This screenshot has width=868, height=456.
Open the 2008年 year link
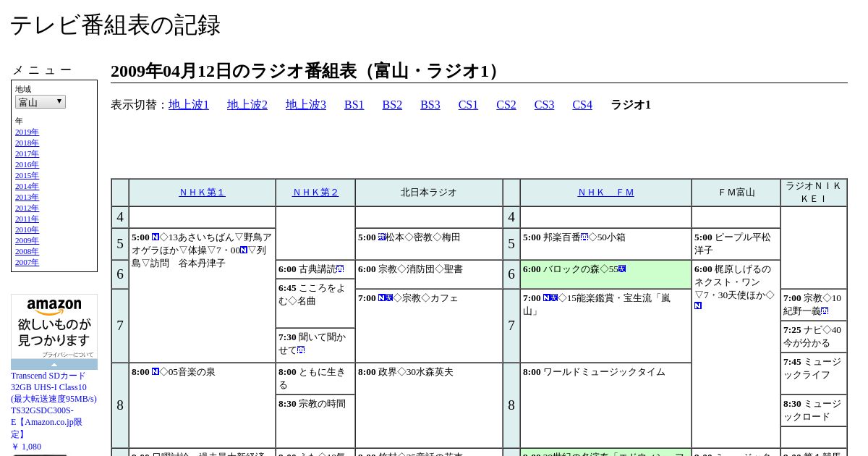(27, 251)
